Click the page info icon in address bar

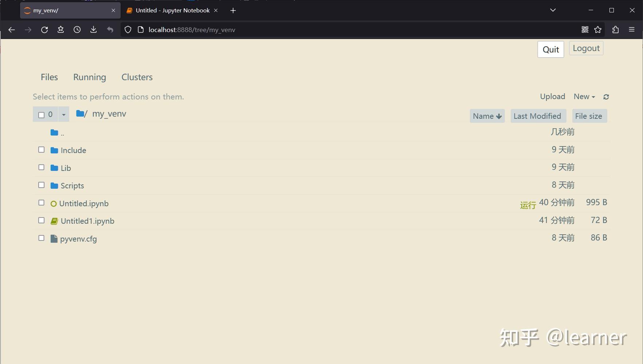(x=141, y=30)
